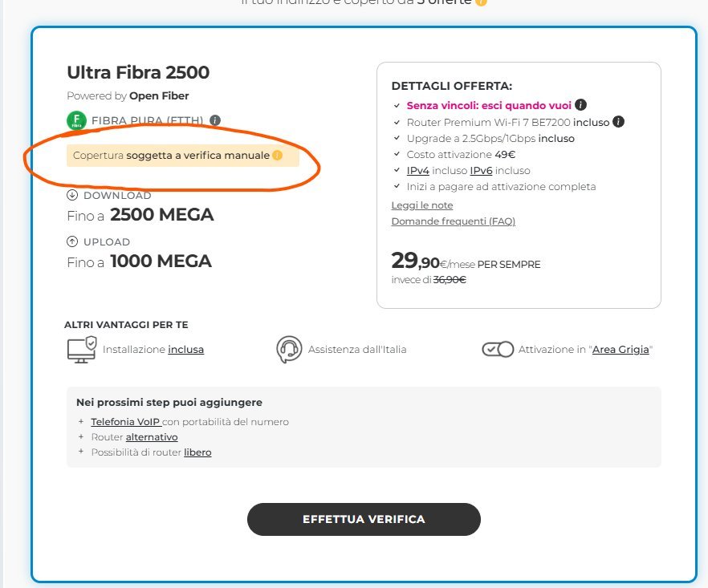
Task: Click info icon next to FIBRA PURA (FTTH)
Action: coord(214,121)
